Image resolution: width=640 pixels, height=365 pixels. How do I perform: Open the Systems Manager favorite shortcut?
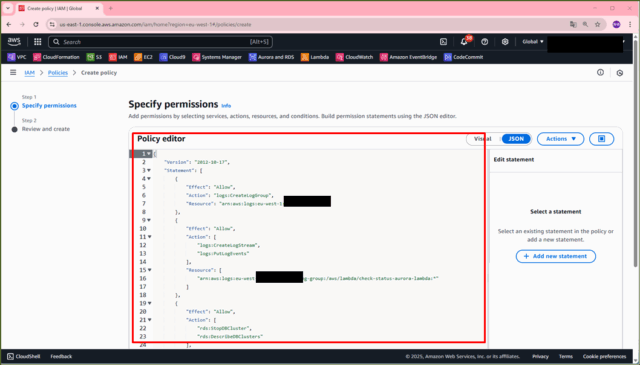[x=217, y=57]
